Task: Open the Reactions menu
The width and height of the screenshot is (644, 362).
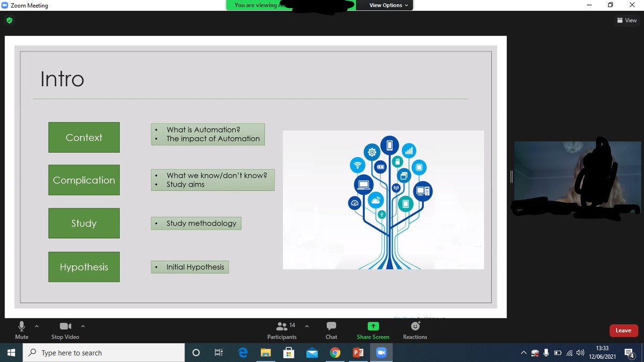Action: coord(415,330)
